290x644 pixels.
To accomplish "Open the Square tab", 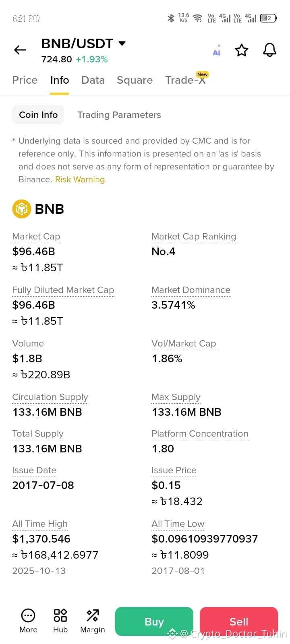I will click(x=135, y=80).
